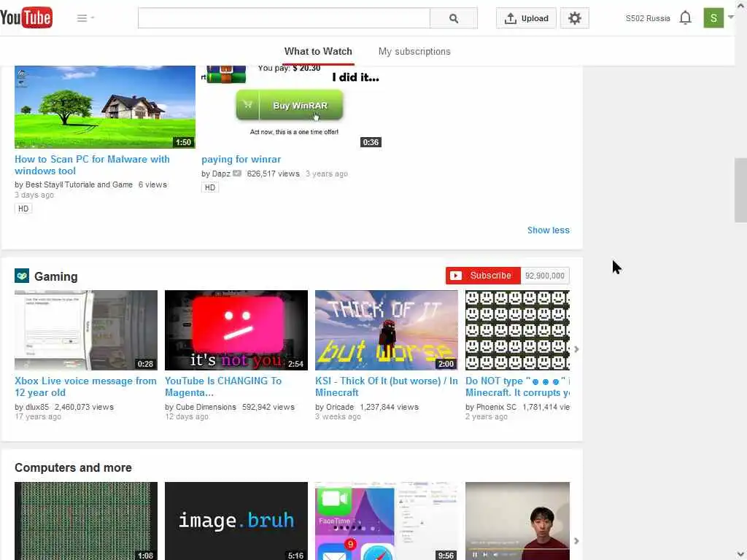The image size is (747, 560).
Task: Open the Upload button
Action: 526,18
